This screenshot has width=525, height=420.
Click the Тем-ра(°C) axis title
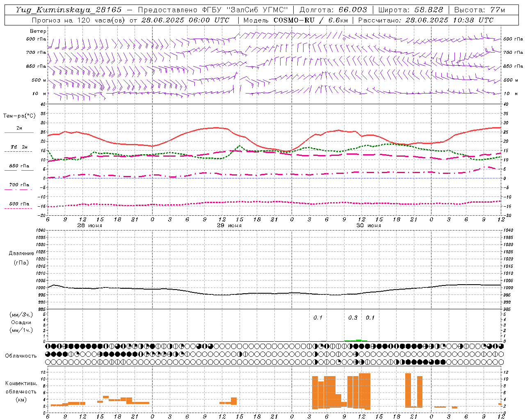19,116
